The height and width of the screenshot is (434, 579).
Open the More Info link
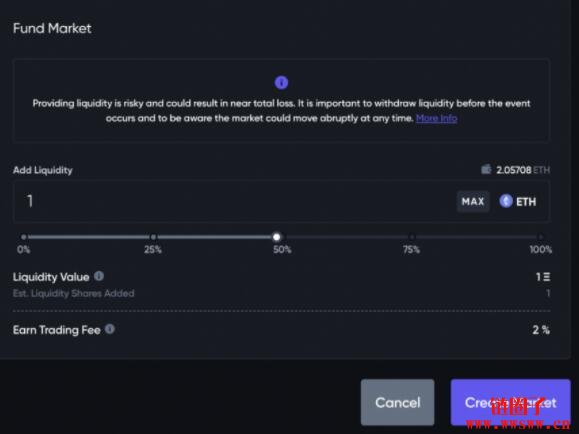pyautogui.click(x=436, y=118)
